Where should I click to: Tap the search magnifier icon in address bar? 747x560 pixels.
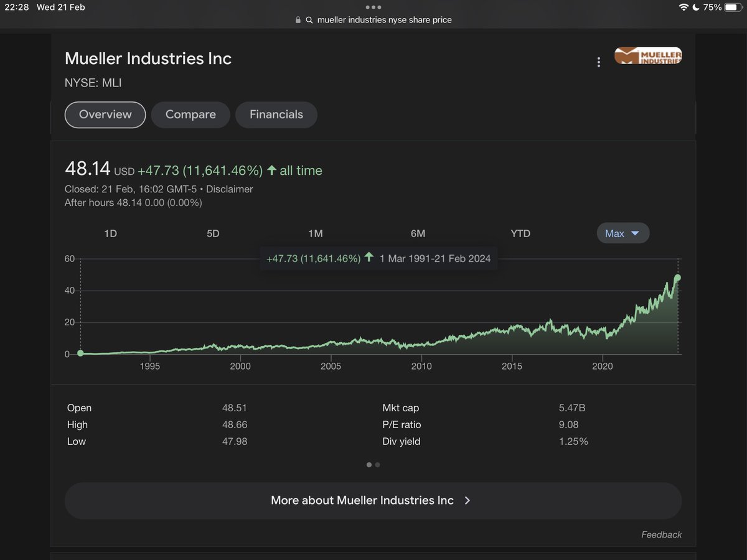click(309, 20)
